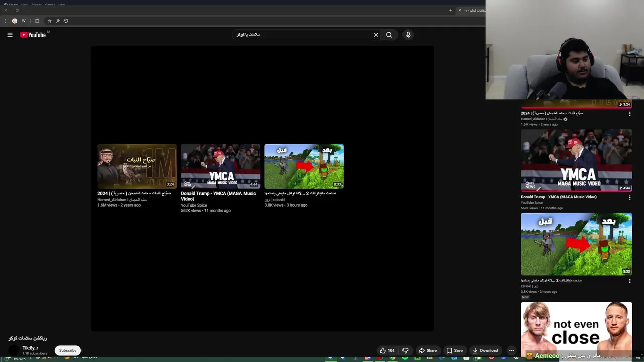Open more actions ellipsis under video

(511, 350)
